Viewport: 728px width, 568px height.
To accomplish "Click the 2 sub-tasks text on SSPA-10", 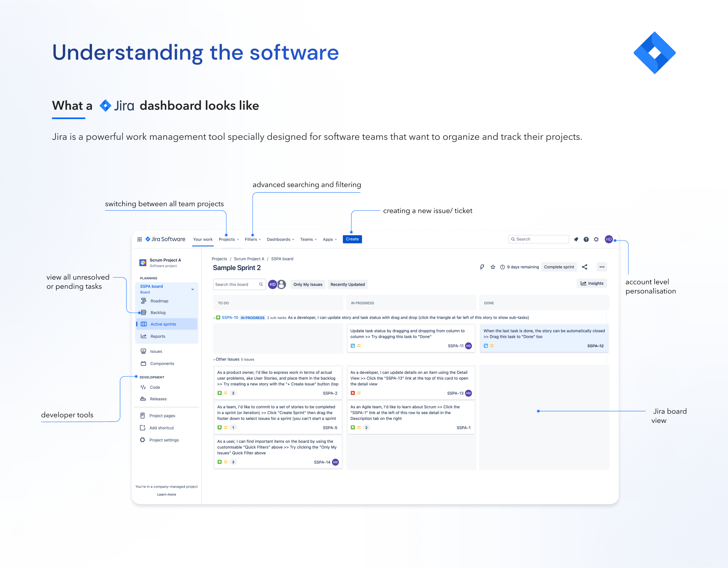I will pos(277,318).
